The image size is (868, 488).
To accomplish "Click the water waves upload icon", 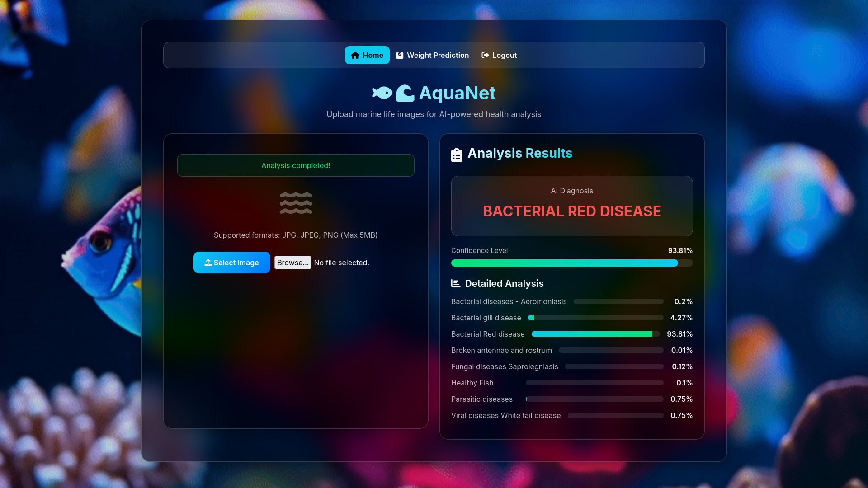I will (296, 203).
